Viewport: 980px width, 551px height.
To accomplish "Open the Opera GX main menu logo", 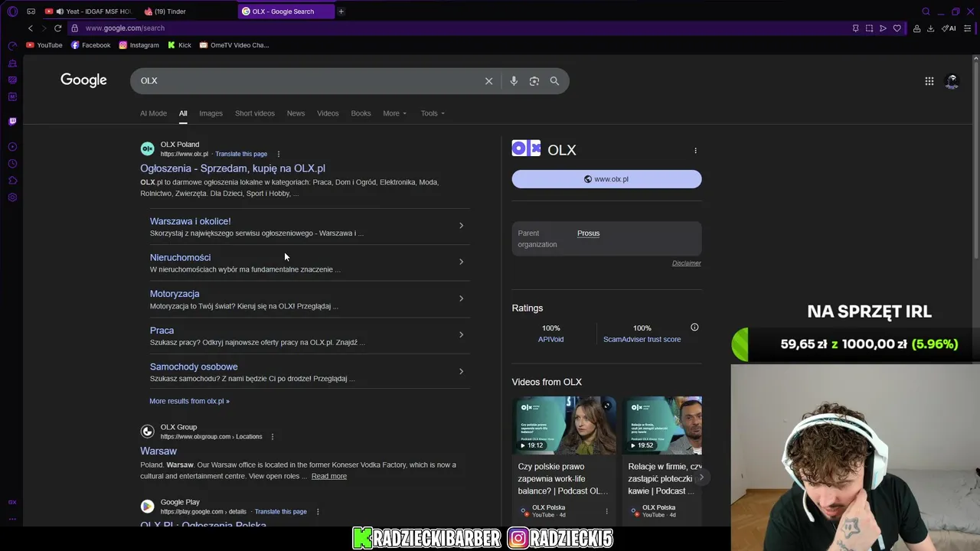I will pos(12,11).
